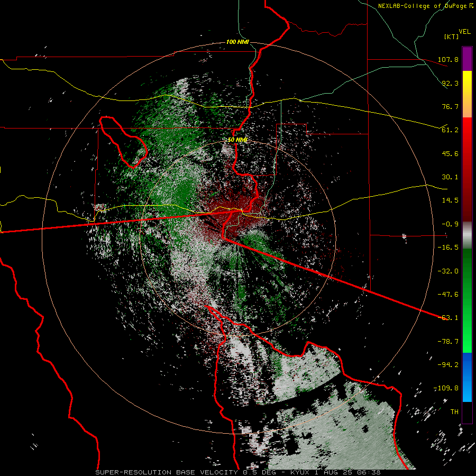The width and height of the screenshot is (476, 476).
Task: Click the -63.1 legend value
Action: pyautogui.click(x=448, y=318)
